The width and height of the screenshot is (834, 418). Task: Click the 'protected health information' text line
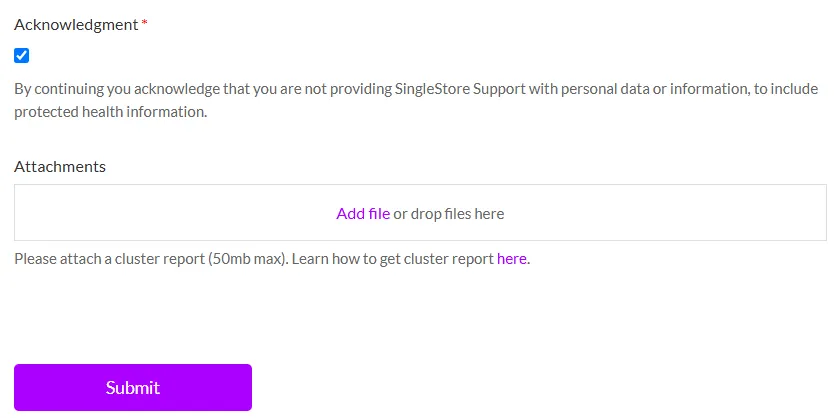[x=110, y=112]
